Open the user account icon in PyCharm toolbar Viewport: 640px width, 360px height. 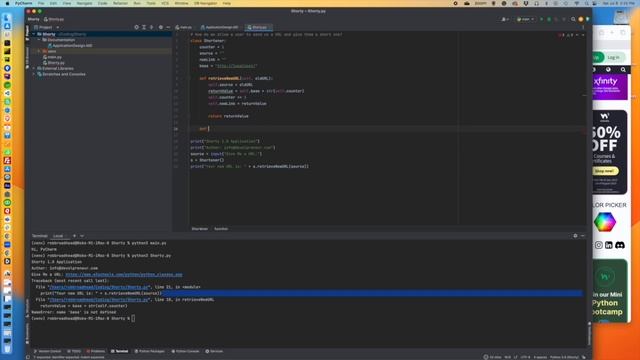[x=504, y=19]
